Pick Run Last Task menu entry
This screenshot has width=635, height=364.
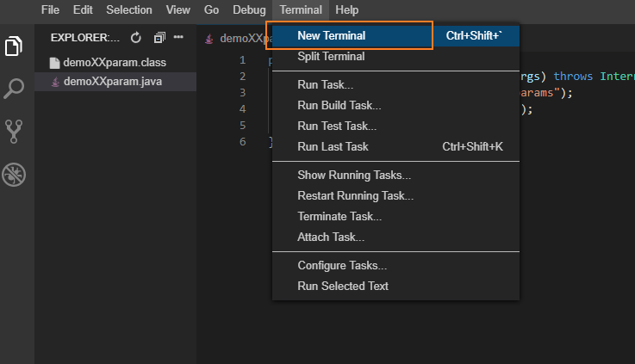point(333,147)
